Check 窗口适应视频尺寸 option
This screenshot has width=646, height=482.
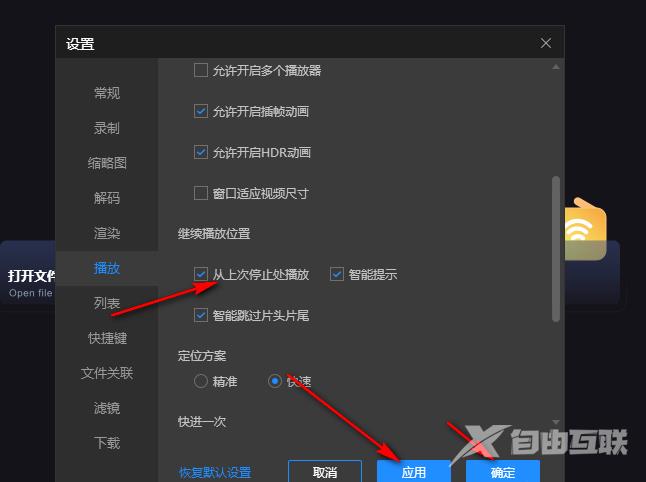[201, 193]
